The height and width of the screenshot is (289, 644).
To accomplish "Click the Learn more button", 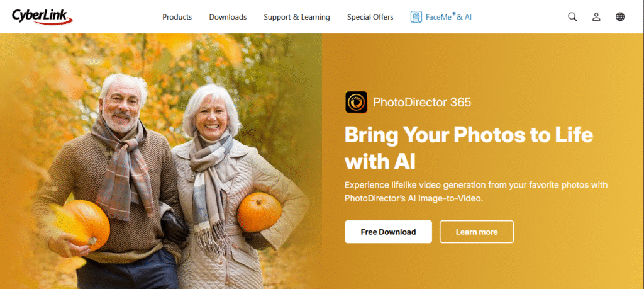I will coord(477,232).
